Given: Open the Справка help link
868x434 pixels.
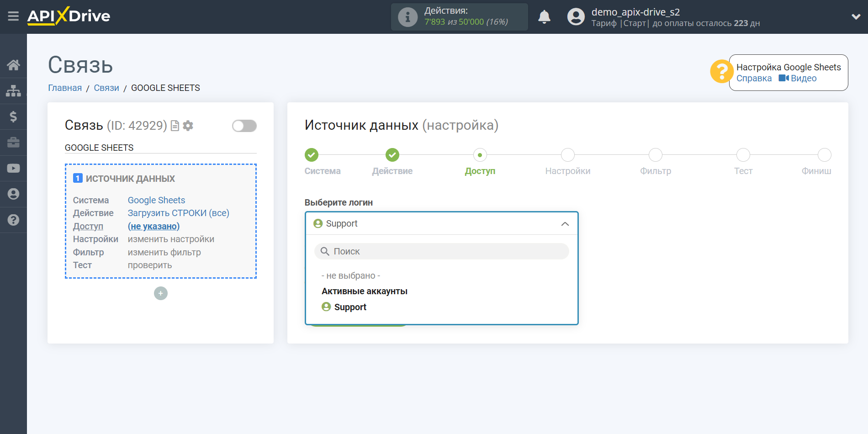Looking at the screenshot, I should pyautogui.click(x=754, y=79).
